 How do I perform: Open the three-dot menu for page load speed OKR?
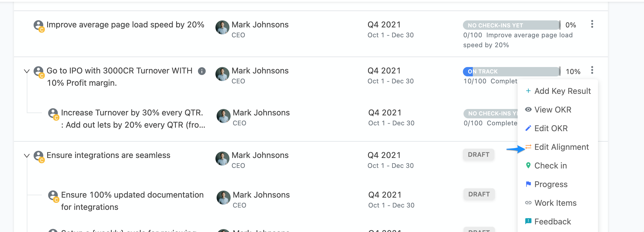[592, 24]
